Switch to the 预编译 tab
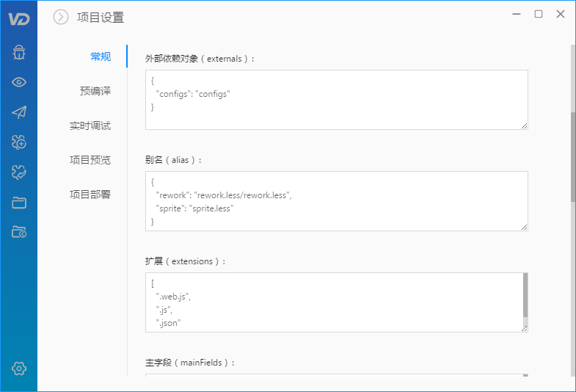 (95, 91)
